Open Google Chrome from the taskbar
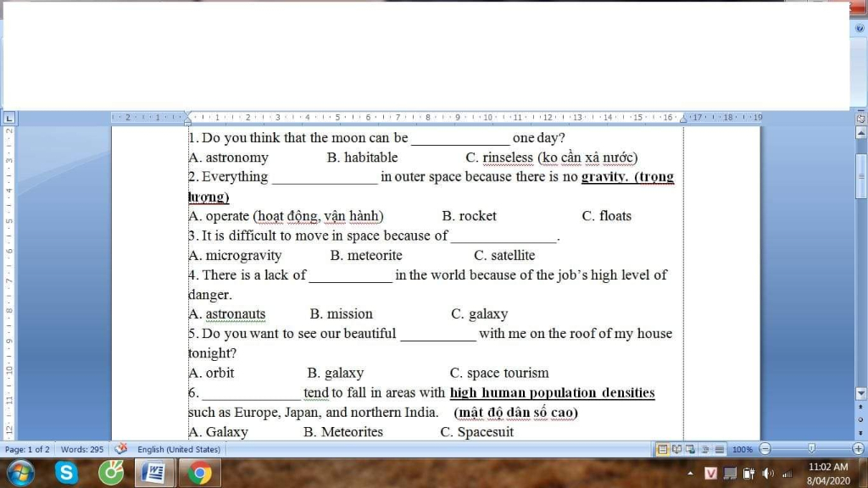 [199, 473]
